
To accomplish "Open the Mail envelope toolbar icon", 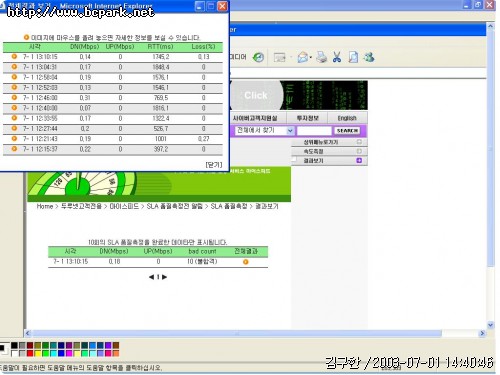I will coord(303,57).
